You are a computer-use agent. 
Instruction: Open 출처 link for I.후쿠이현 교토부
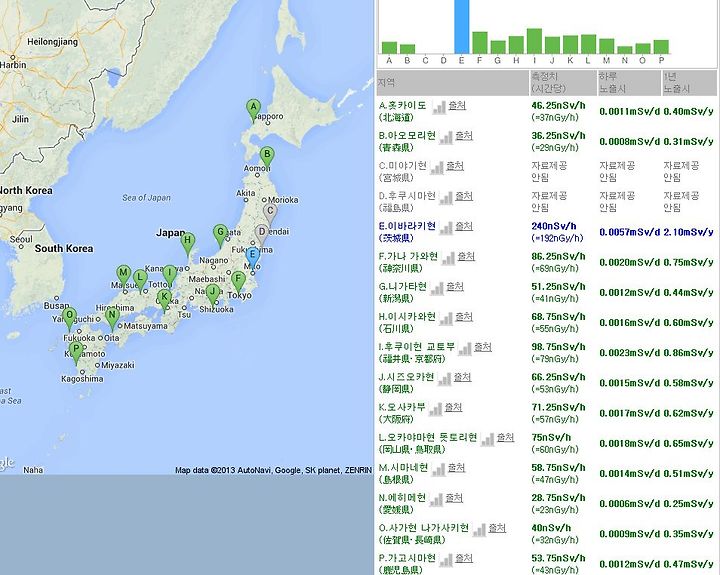click(483, 347)
